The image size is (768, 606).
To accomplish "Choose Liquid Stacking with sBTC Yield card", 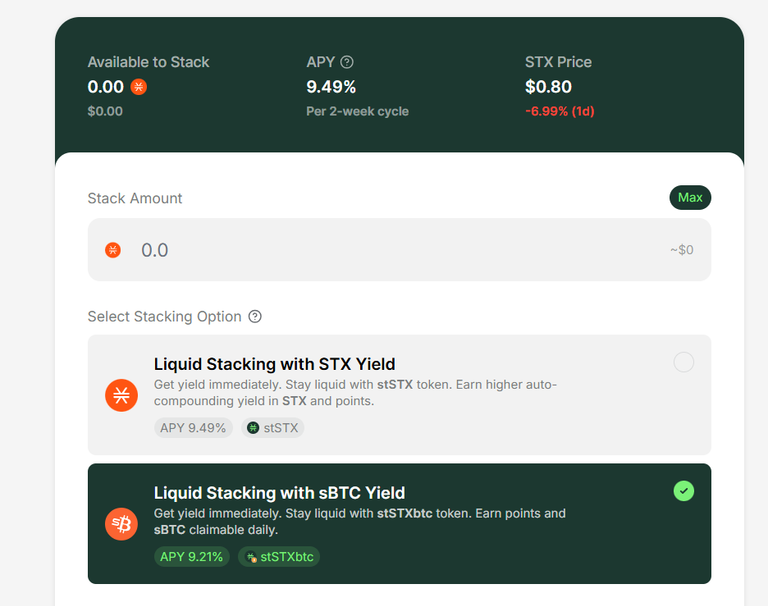I will 399,524.
